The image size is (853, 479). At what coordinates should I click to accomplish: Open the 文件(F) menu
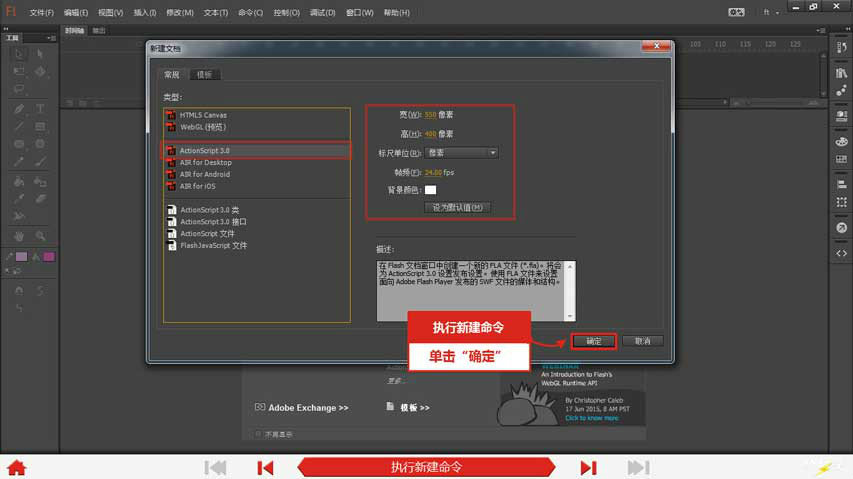pyautogui.click(x=41, y=13)
